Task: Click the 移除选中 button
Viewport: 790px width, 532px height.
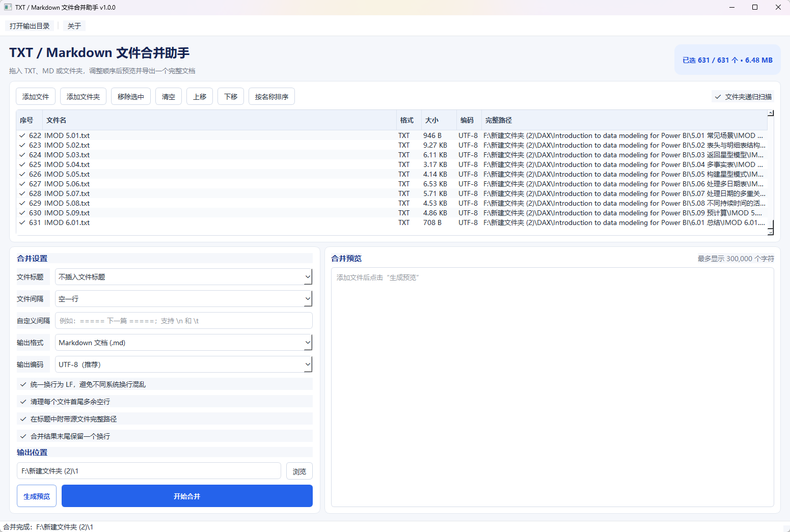Action: [131, 97]
